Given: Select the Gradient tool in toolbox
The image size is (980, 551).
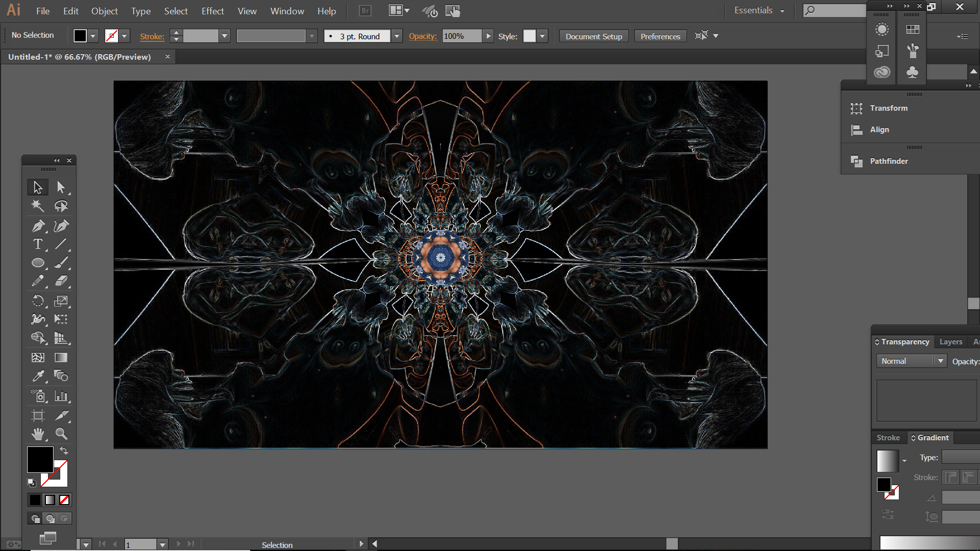Looking at the screenshot, I should tap(61, 358).
